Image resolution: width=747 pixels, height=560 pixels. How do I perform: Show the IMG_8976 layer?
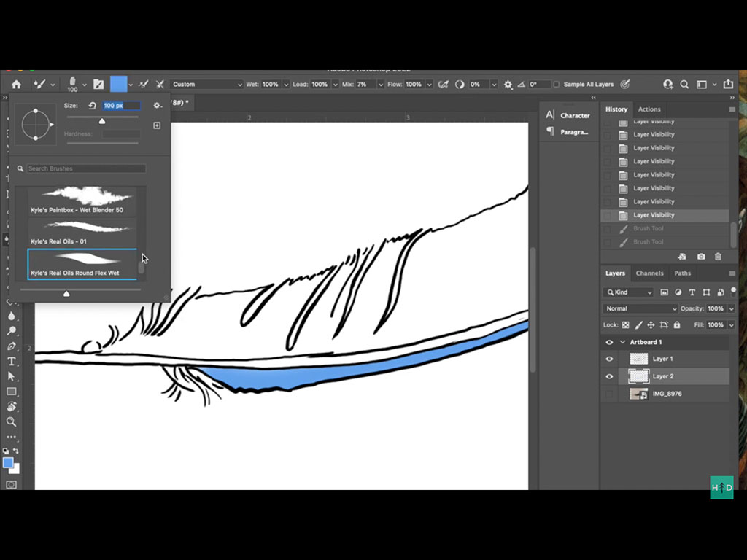click(x=609, y=394)
